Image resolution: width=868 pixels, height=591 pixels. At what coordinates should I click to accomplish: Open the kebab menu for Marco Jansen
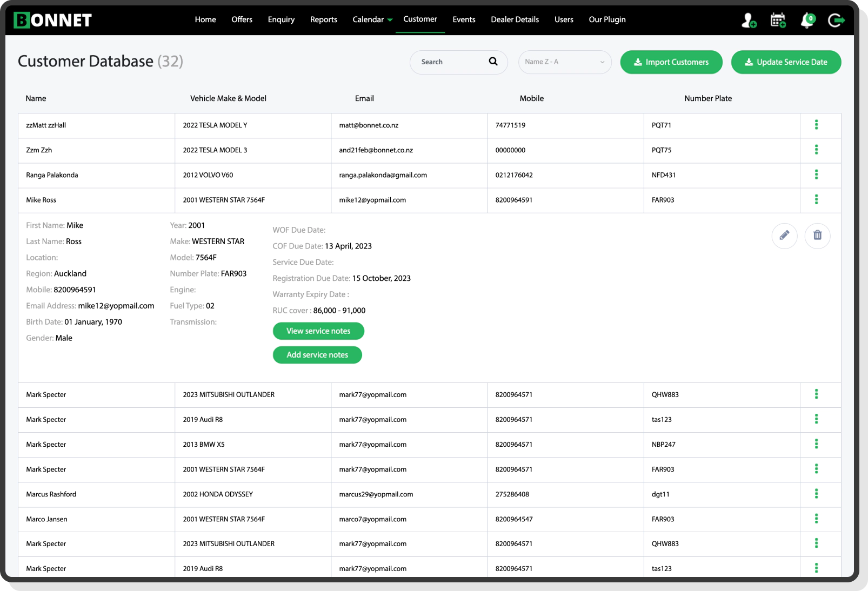pos(816,519)
